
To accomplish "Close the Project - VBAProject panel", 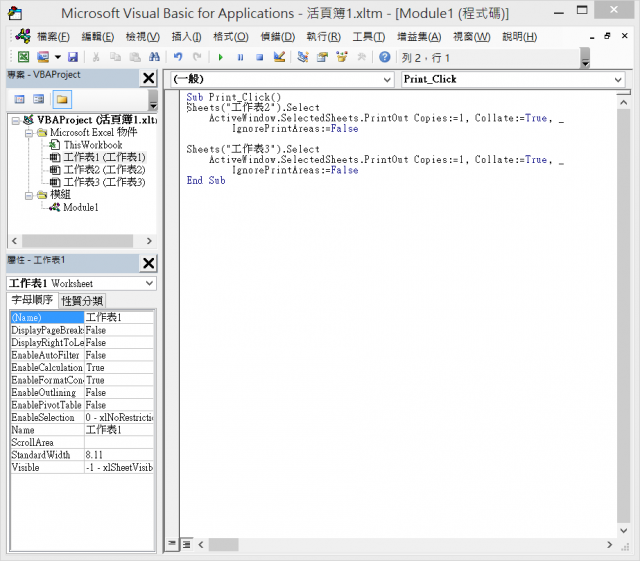I will tap(149, 78).
